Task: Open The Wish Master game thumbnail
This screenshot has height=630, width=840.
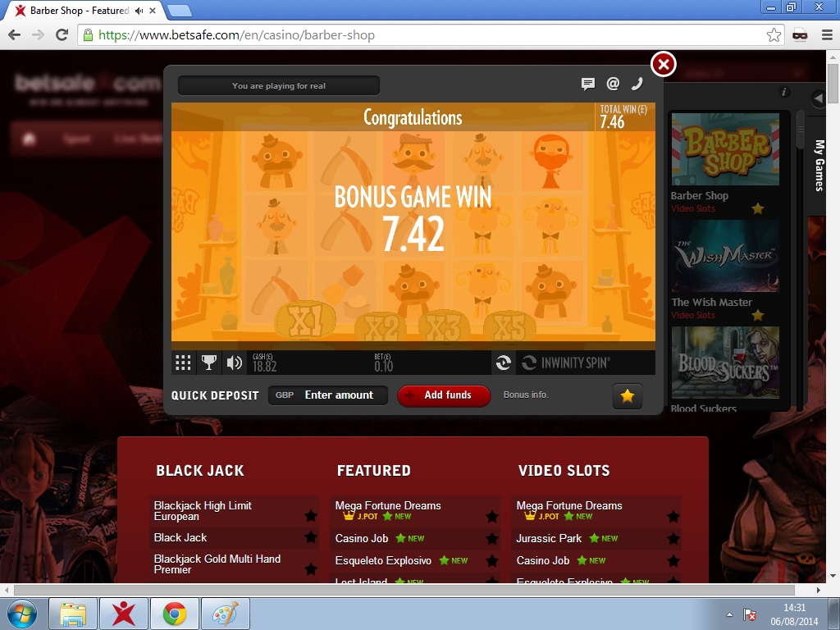Action: pos(725,256)
